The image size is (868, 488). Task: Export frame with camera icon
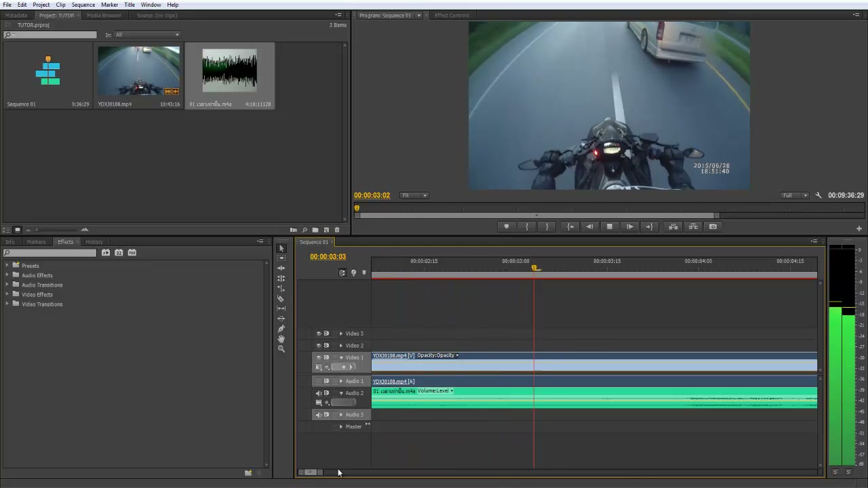713,226
